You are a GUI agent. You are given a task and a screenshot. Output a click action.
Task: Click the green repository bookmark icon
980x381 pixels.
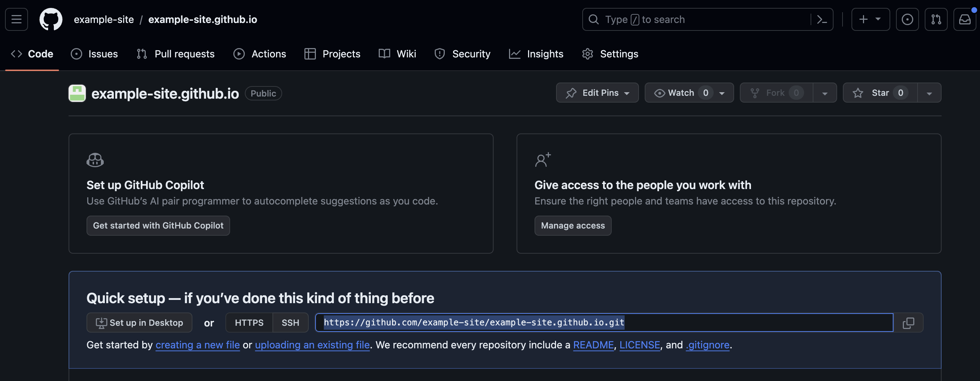(76, 93)
